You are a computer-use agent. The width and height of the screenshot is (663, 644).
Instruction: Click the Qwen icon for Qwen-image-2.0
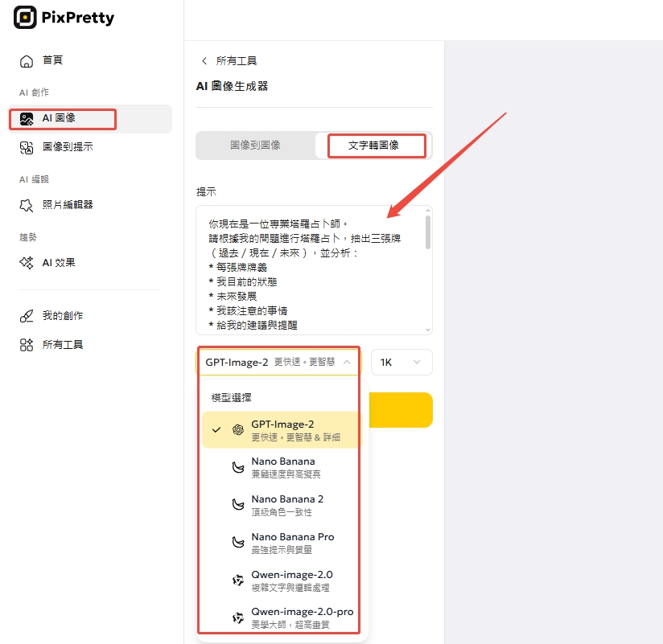click(238, 580)
